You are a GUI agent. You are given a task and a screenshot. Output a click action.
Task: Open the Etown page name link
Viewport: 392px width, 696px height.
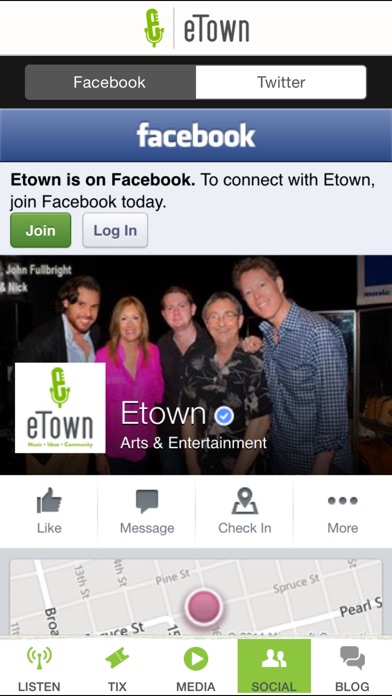coord(163,413)
